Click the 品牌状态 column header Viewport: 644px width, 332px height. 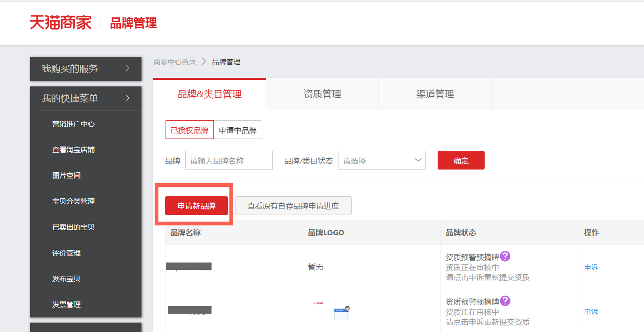coord(461,232)
